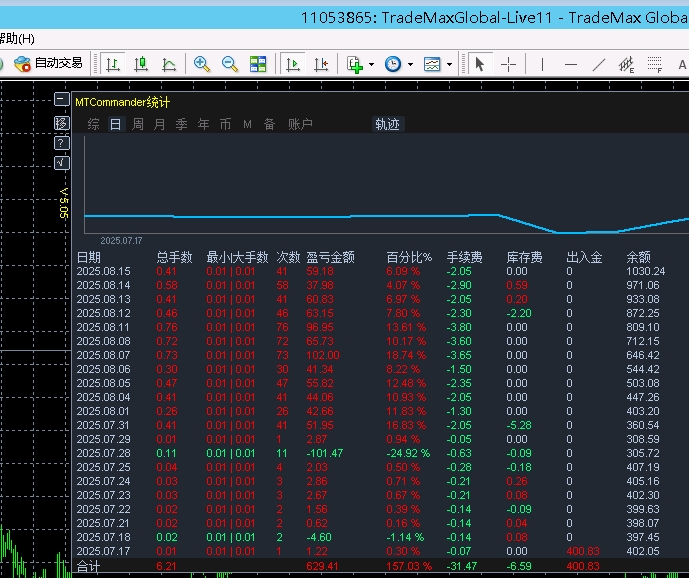This screenshot has height=578, width=689.
Task: Toggle the 自动交易 auto trading button
Action: (48, 63)
